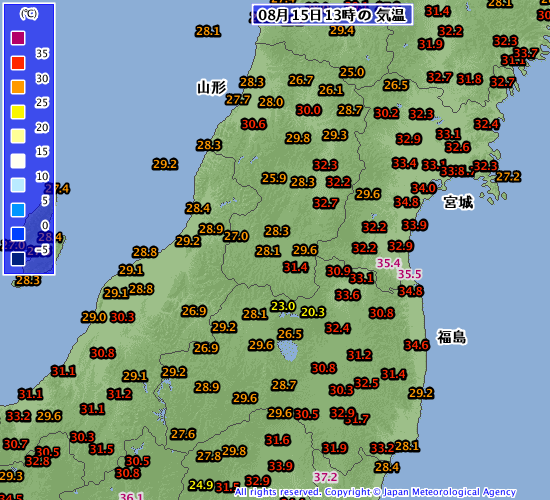The width and height of the screenshot is (550, 500).
Task: Click the orange legend swatch below 30
Action: [18, 87]
